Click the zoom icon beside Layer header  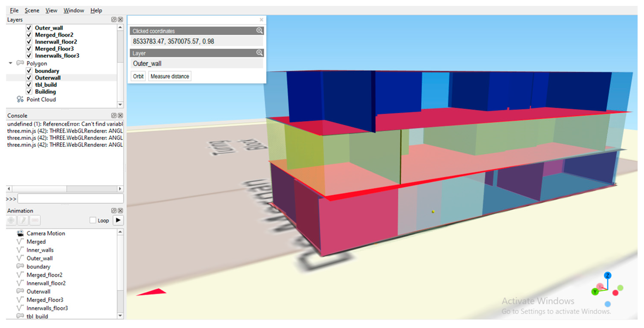(259, 53)
